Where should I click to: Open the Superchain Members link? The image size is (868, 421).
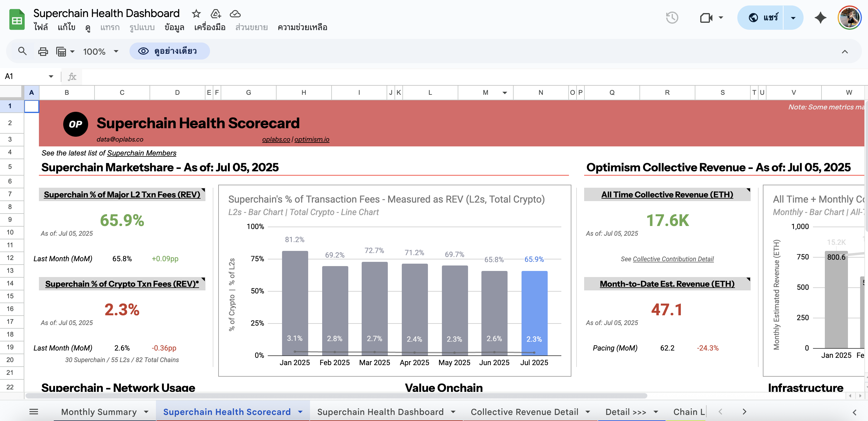[x=142, y=153]
